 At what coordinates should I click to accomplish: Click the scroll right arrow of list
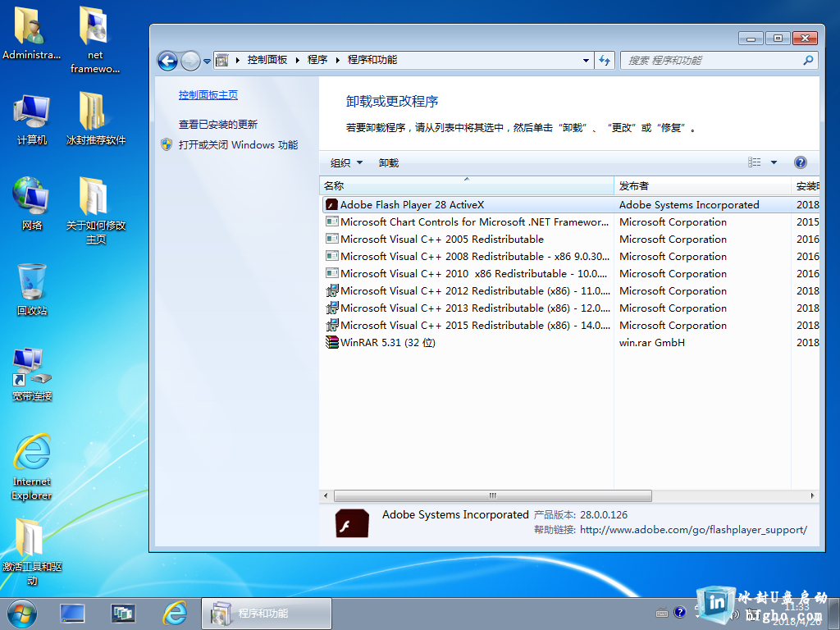pos(813,495)
